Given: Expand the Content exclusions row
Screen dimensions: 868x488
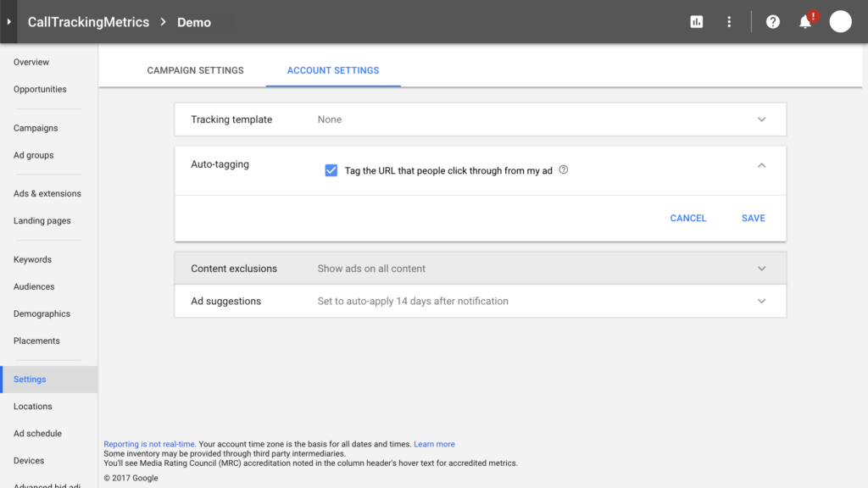Looking at the screenshot, I should click(761, 269).
